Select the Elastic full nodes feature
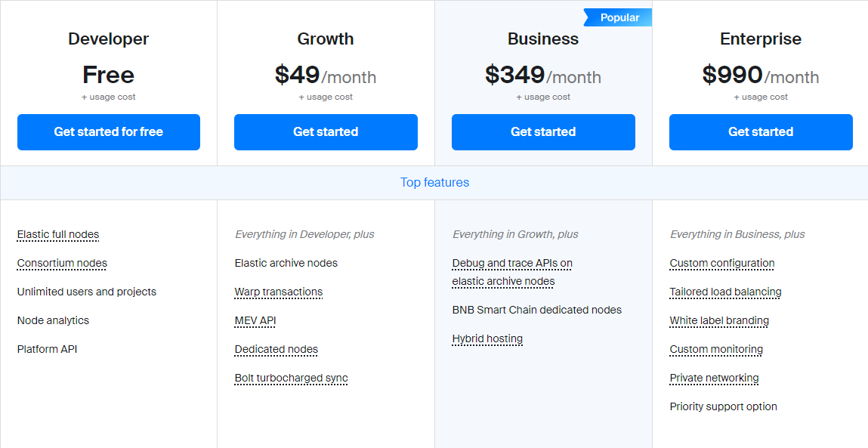 (x=58, y=234)
